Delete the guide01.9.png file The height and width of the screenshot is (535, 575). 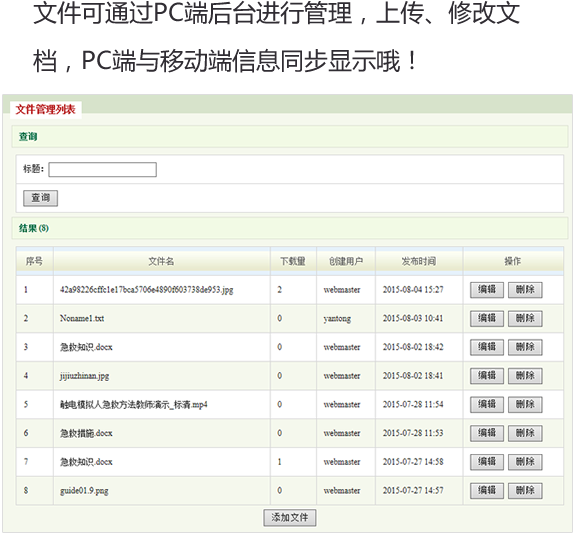tap(525, 490)
